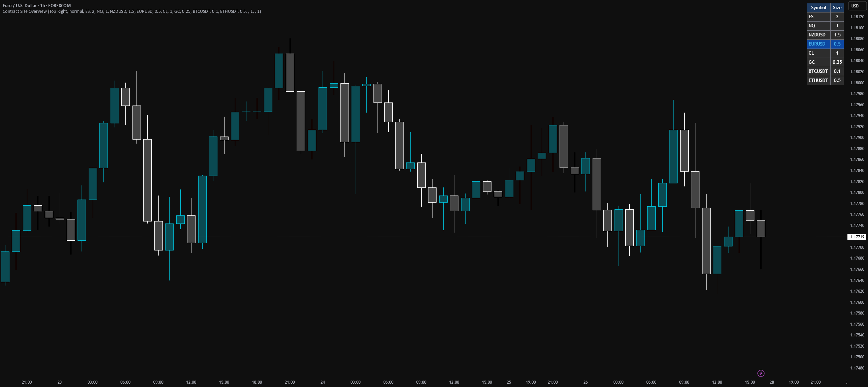Click the Symbol table header

click(x=818, y=7)
